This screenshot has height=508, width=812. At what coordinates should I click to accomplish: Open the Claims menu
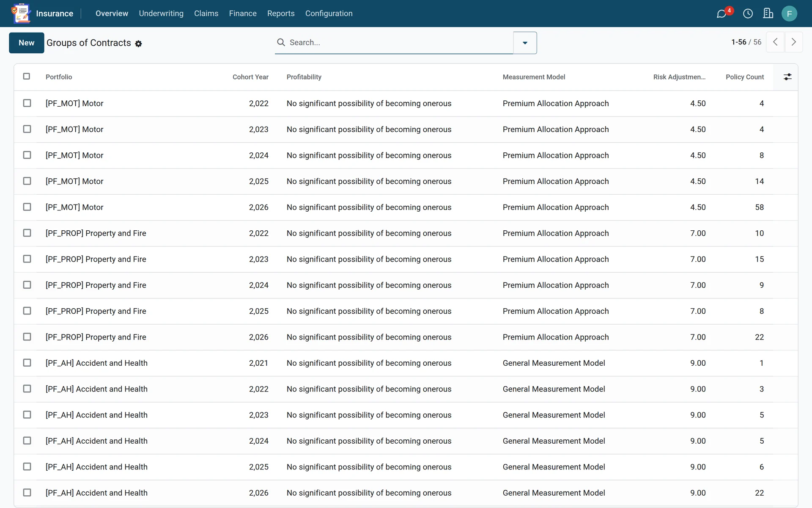(206, 14)
